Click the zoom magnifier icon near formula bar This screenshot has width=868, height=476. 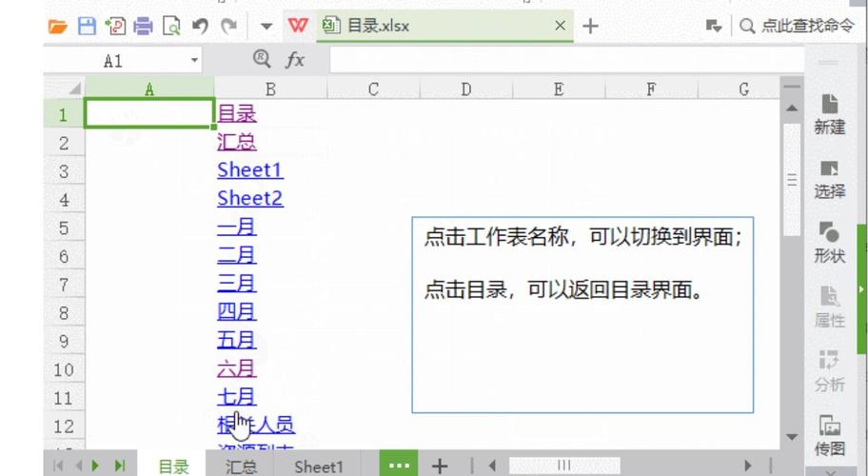click(262, 59)
